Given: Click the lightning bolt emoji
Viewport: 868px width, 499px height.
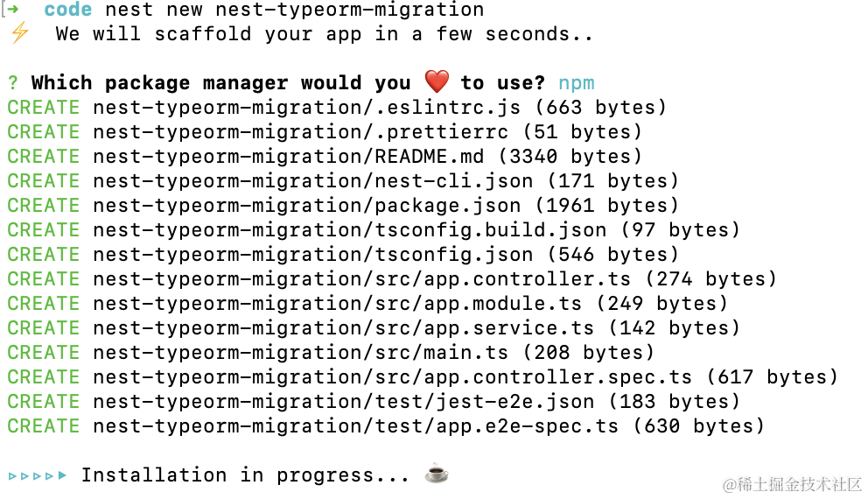Looking at the screenshot, I should pos(19,34).
